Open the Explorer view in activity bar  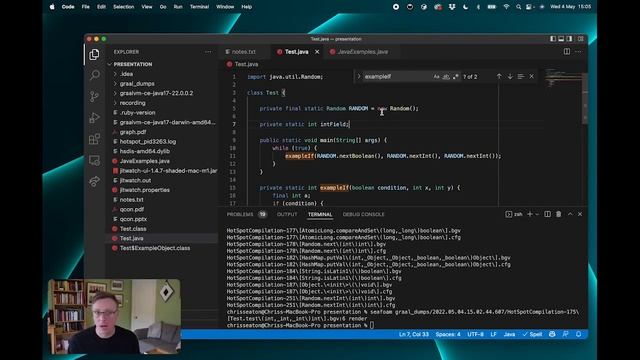click(x=94, y=54)
